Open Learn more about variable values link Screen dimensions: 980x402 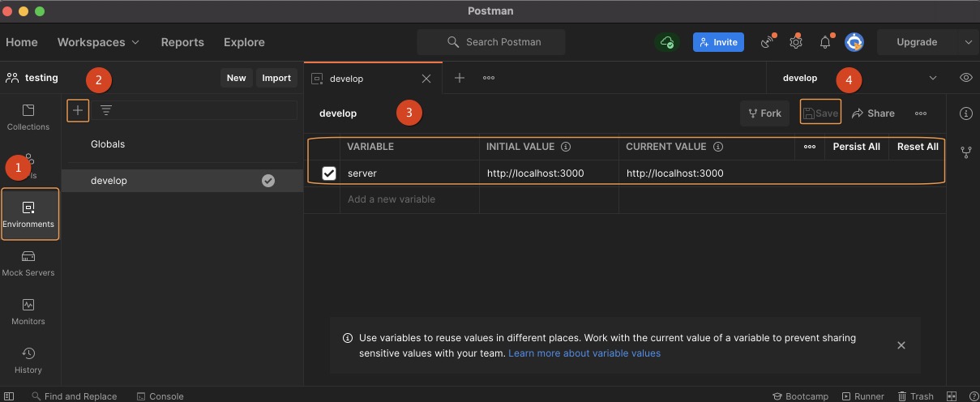point(584,353)
